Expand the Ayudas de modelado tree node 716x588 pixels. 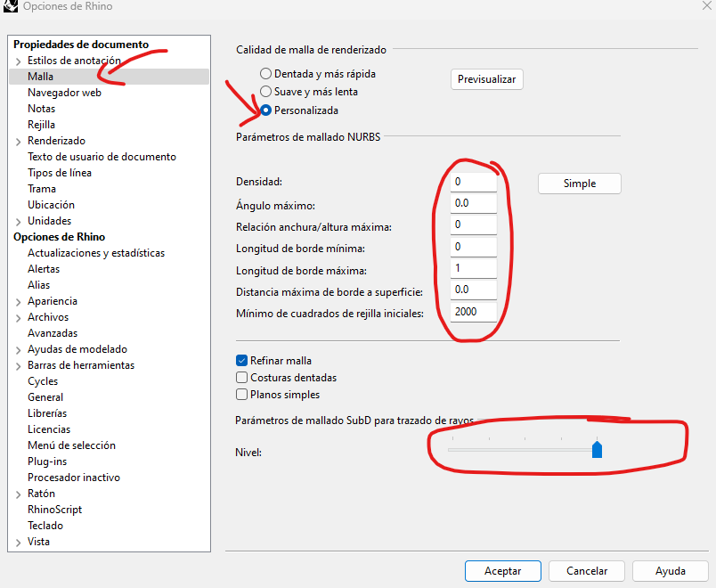[19, 350]
